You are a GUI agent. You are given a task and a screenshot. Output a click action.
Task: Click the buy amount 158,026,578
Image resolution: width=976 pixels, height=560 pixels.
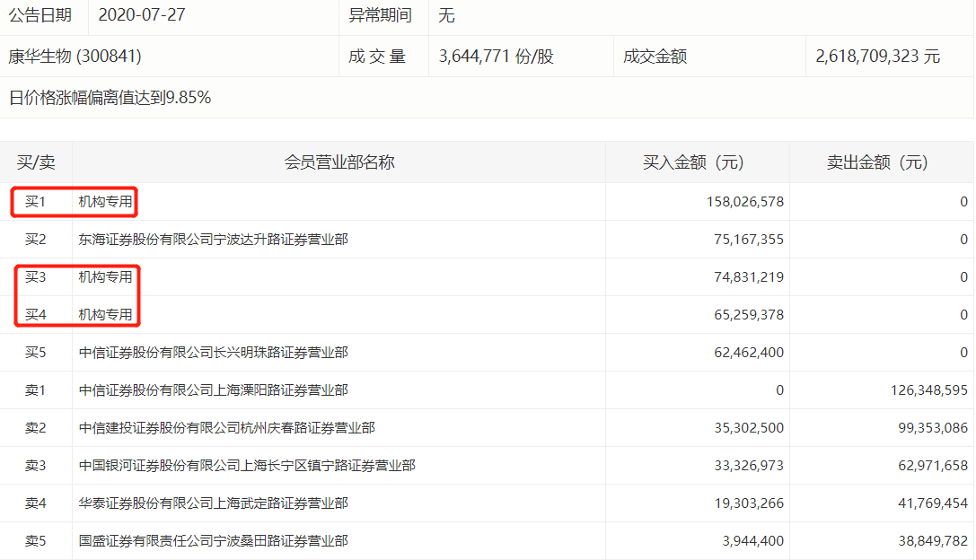[745, 202]
